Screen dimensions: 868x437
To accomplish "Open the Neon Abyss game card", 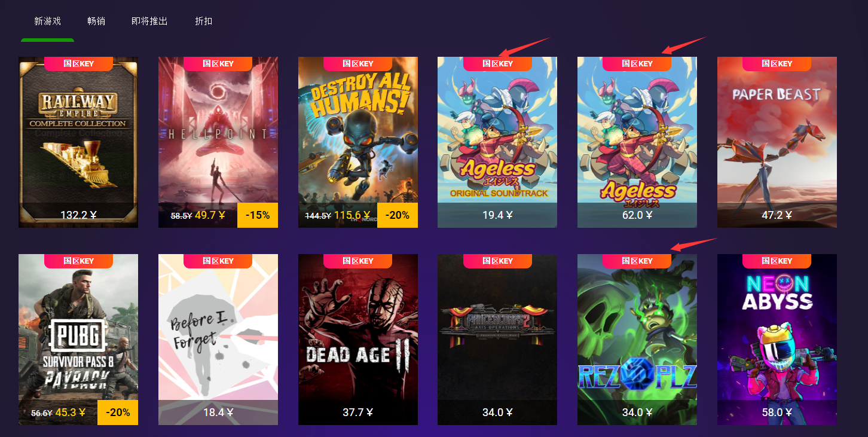I will [x=777, y=340].
